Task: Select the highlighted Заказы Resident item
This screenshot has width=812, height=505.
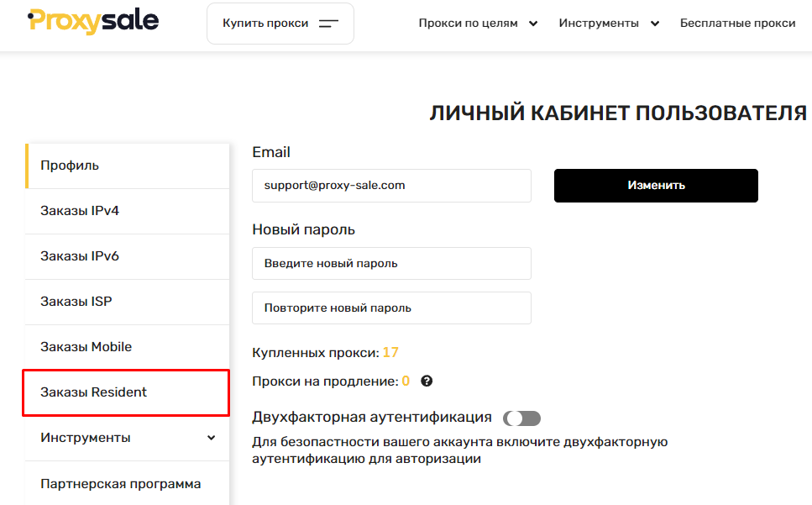Action: [x=126, y=392]
